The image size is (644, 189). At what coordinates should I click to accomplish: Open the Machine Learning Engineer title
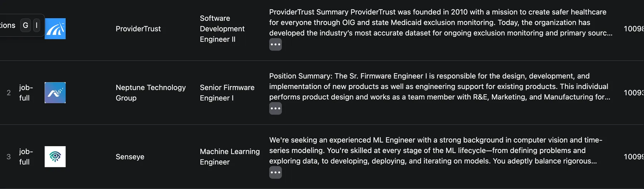(x=230, y=156)
